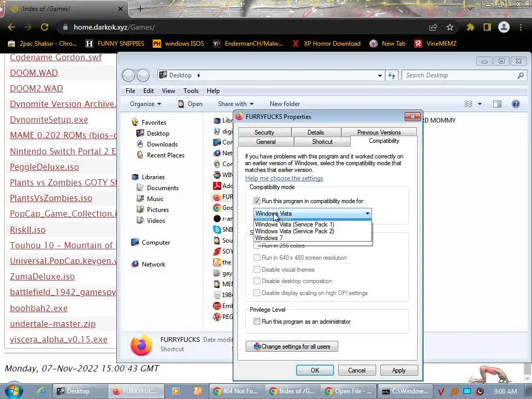Select Documents library
Screen dimensions: 532x399
tap(157, 188)
